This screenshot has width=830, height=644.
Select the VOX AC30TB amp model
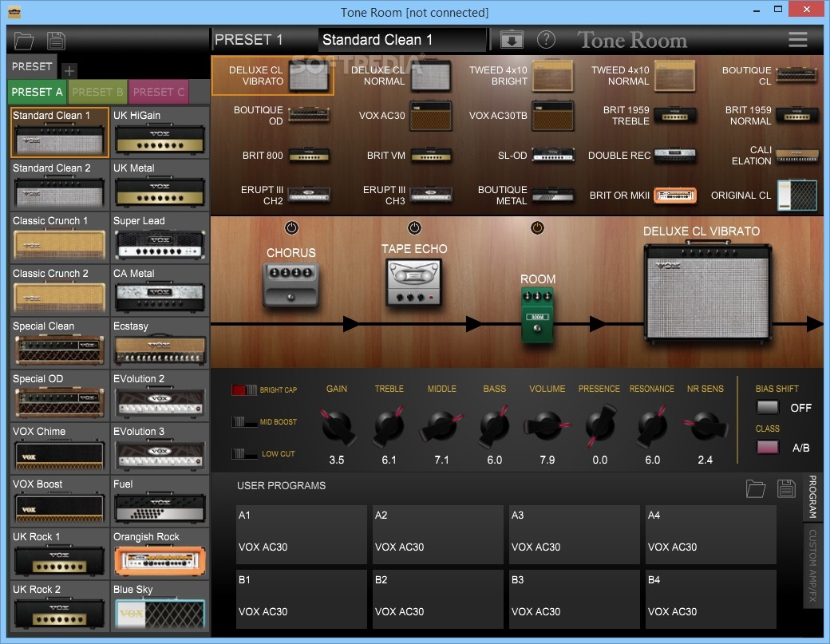(521, 116)
